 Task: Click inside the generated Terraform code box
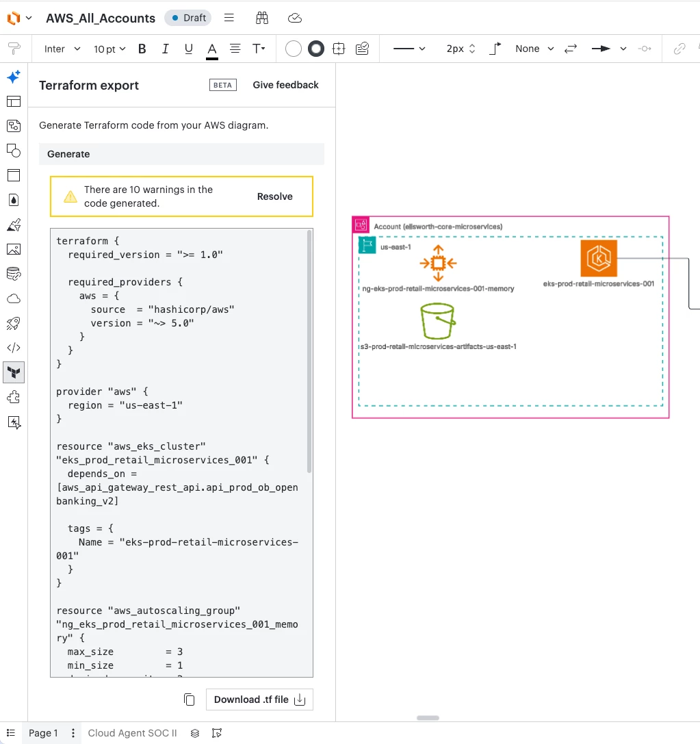[181, 452]
